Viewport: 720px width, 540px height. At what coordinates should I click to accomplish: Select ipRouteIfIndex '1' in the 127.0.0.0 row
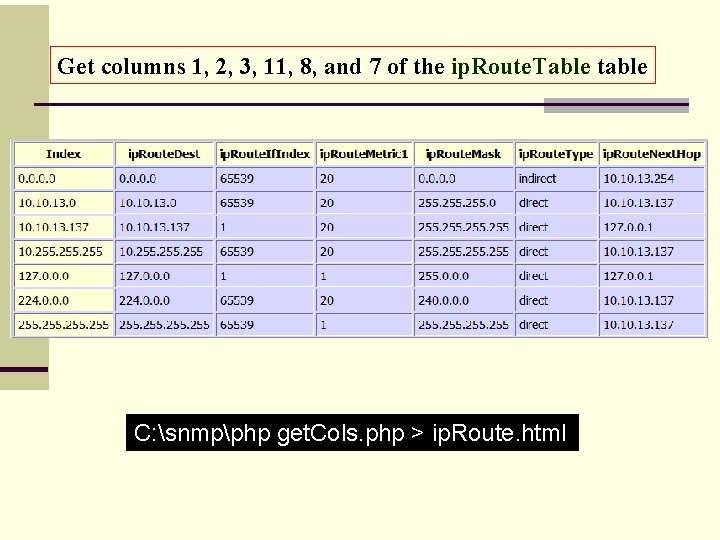pos(264,276)
